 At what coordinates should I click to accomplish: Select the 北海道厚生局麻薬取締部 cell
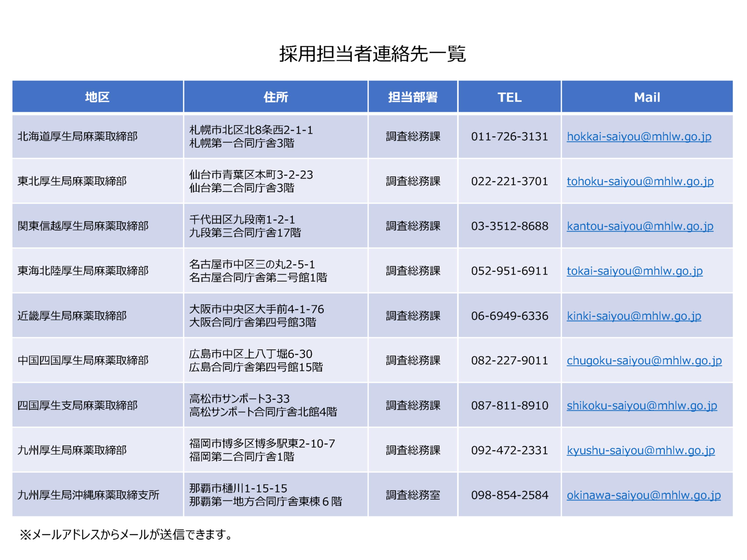click(x=78, y=137)
